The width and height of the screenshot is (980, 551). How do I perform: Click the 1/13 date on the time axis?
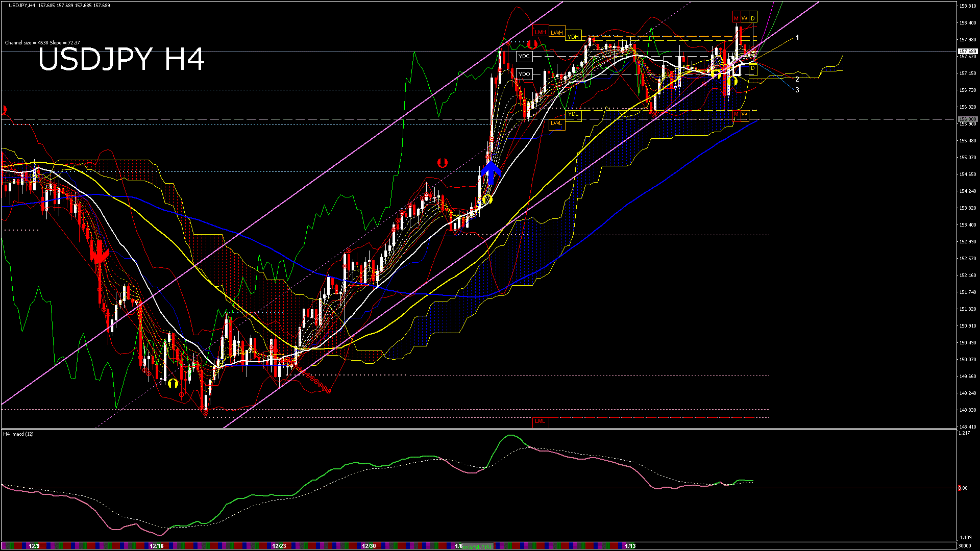630,546
